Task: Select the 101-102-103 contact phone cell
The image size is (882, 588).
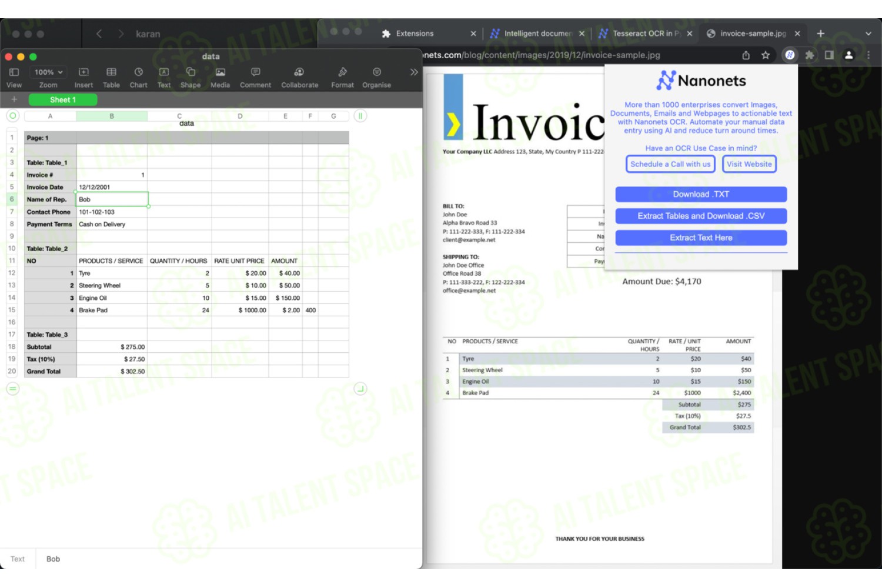Action: (x=112, y=212)
